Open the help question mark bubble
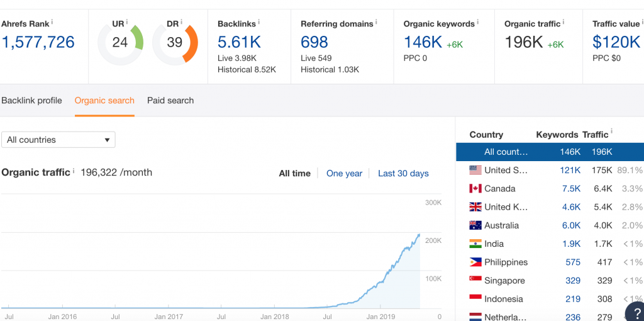This screenshot has width=644, height=321. pyautogui.click(x=635, y=312)
